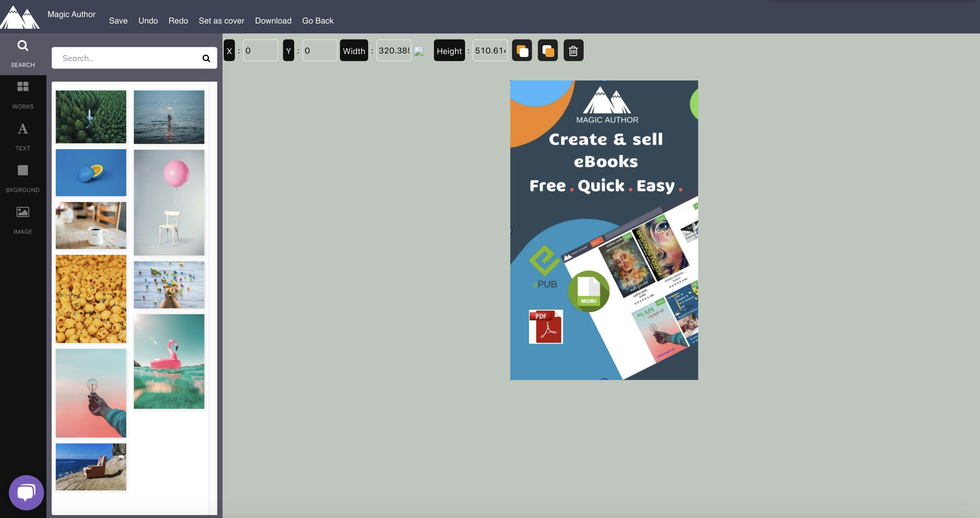
Task: Select the Text tool in sidebar
Action: (x=23, y=137)
